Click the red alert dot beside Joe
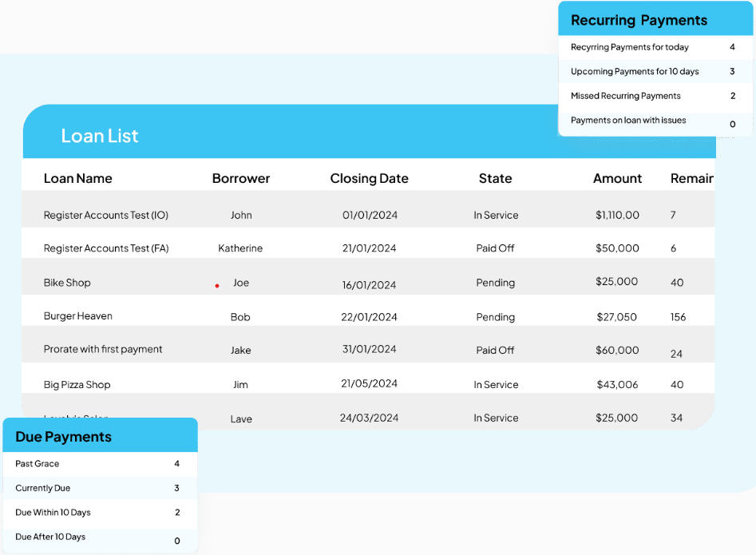Screen dimensions: 756x555 (x=216, y=284)
